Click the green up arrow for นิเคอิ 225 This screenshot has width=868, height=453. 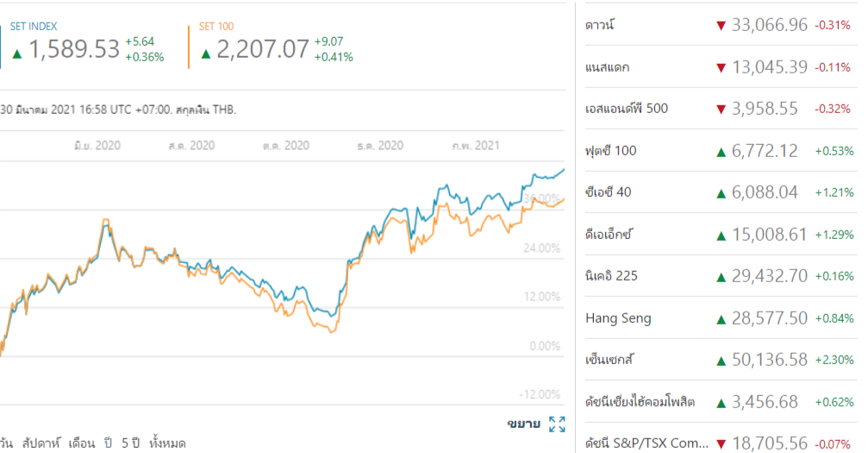tap(721, 277)
